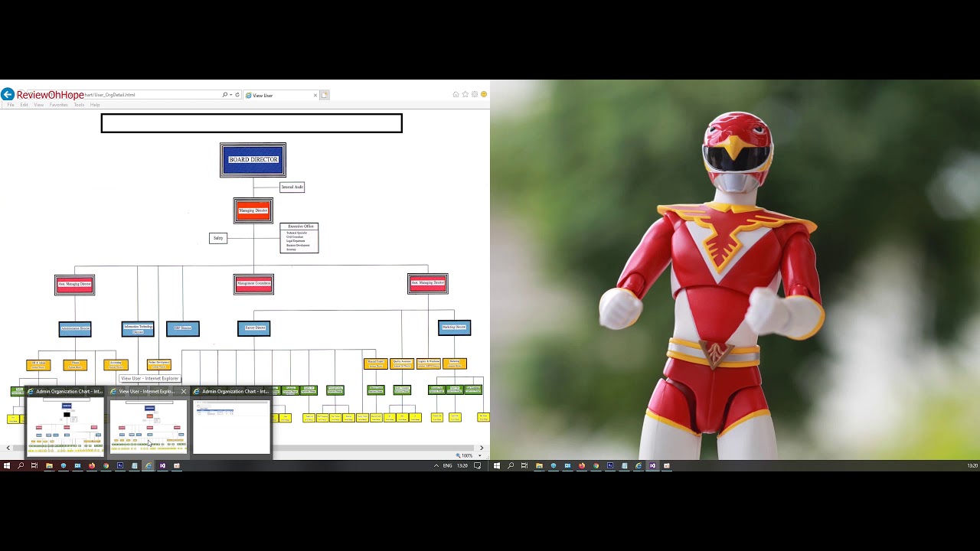Open Windows search on the left taskbar
The width and height of the screenshot is (980, 551).
coord(21,465)
